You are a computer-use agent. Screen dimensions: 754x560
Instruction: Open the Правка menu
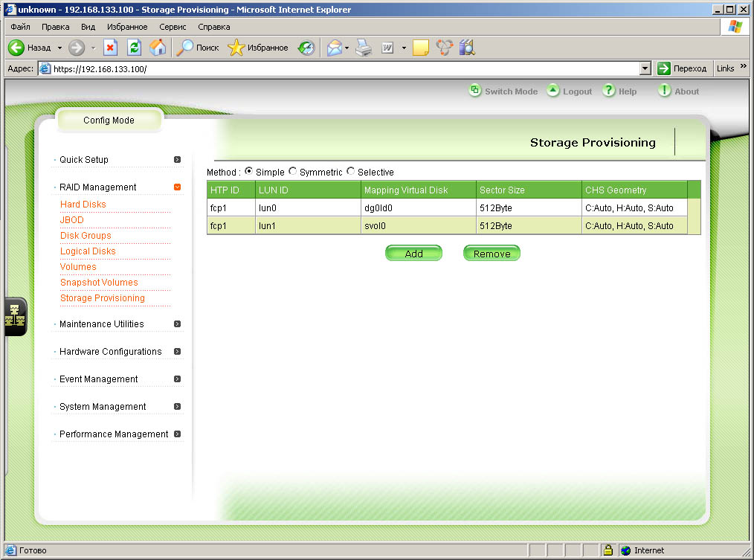(x=55, y=27)
